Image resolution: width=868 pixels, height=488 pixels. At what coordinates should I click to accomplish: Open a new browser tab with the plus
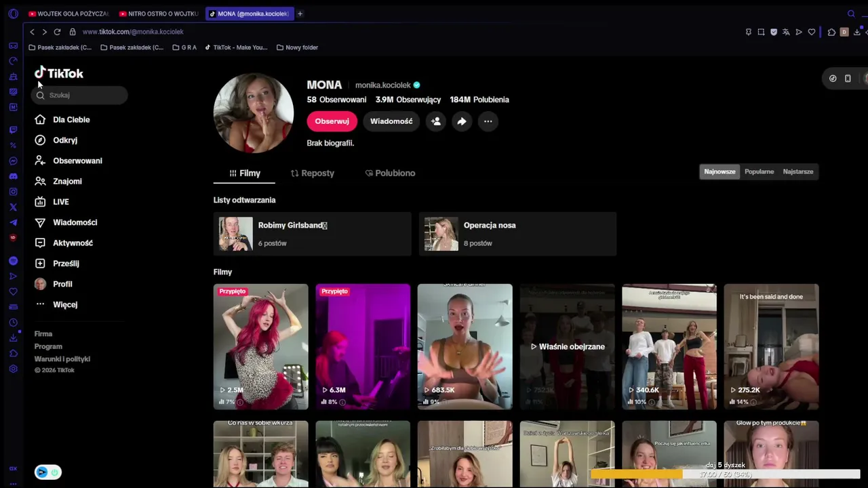pyautogui.click(x=300, y=14)
